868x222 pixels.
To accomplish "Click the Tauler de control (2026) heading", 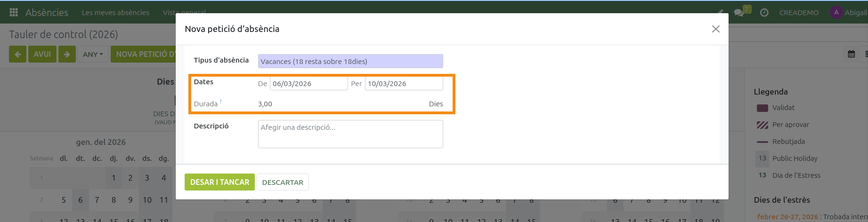I will [64, 34].
